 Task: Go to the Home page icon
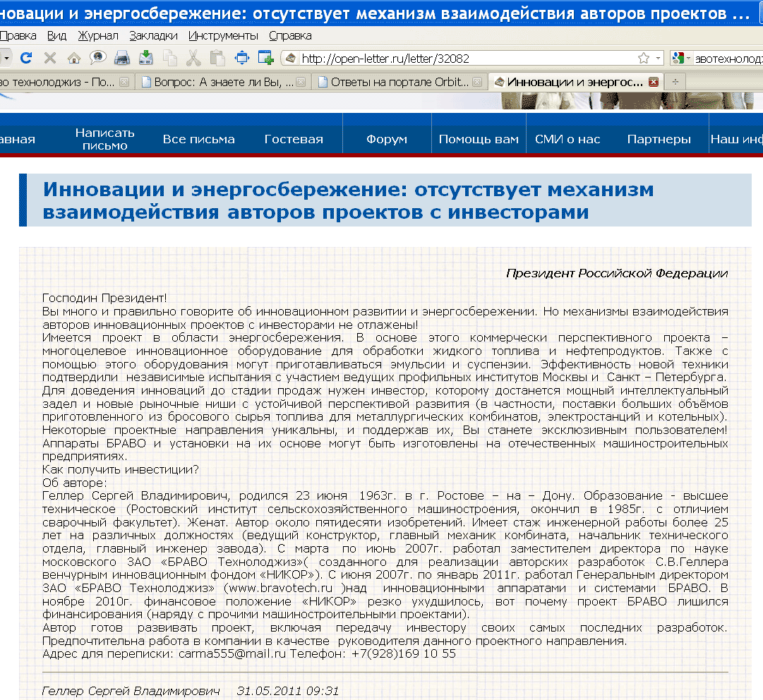coord(74,59)
